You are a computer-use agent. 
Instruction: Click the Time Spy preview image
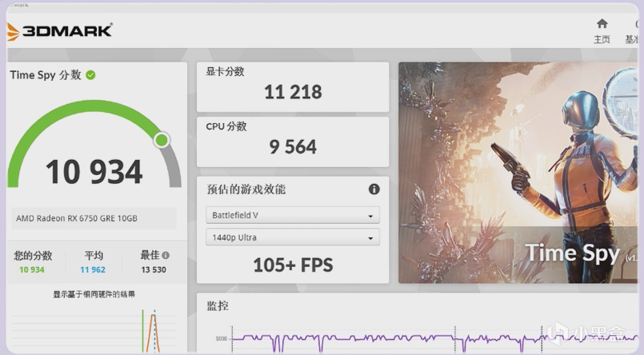click(518, 173)
